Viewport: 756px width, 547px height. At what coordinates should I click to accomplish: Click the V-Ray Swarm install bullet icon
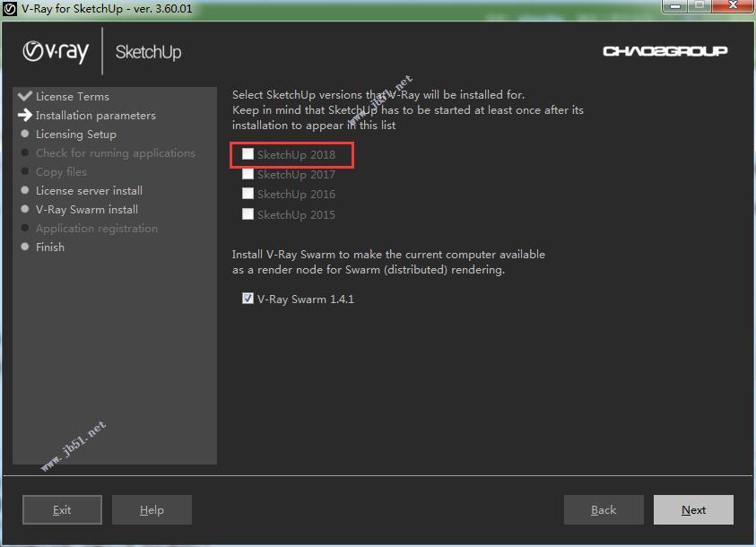pyautogui.click(x=25, y=209)
